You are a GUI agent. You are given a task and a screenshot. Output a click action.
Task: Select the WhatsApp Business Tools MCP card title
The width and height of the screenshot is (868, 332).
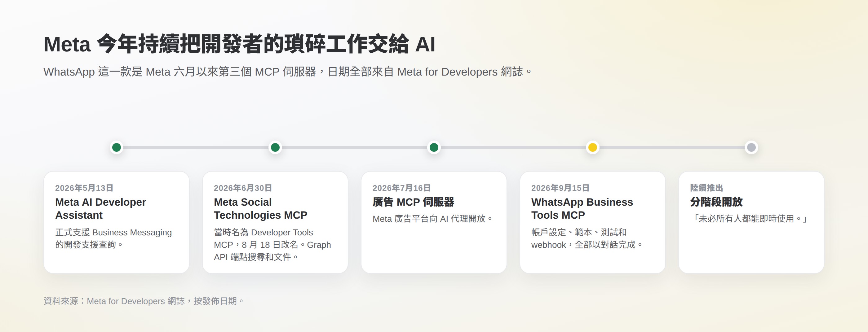pos(582,208)
